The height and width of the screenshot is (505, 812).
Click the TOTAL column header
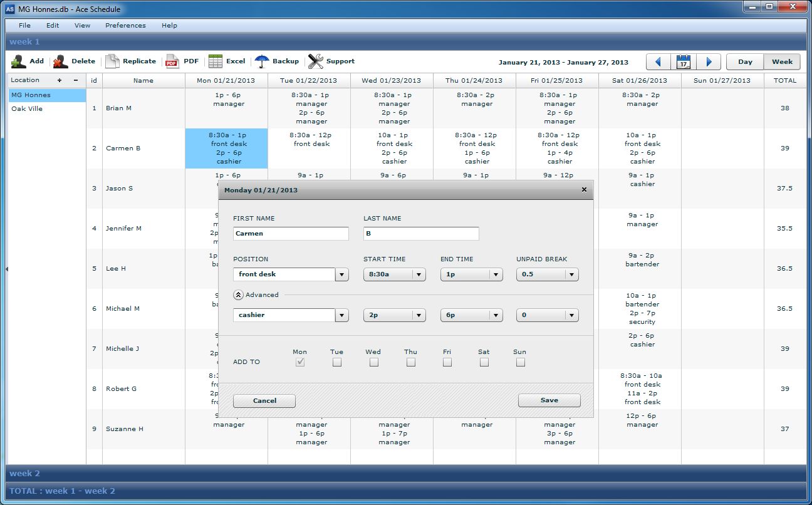[785, 80]
